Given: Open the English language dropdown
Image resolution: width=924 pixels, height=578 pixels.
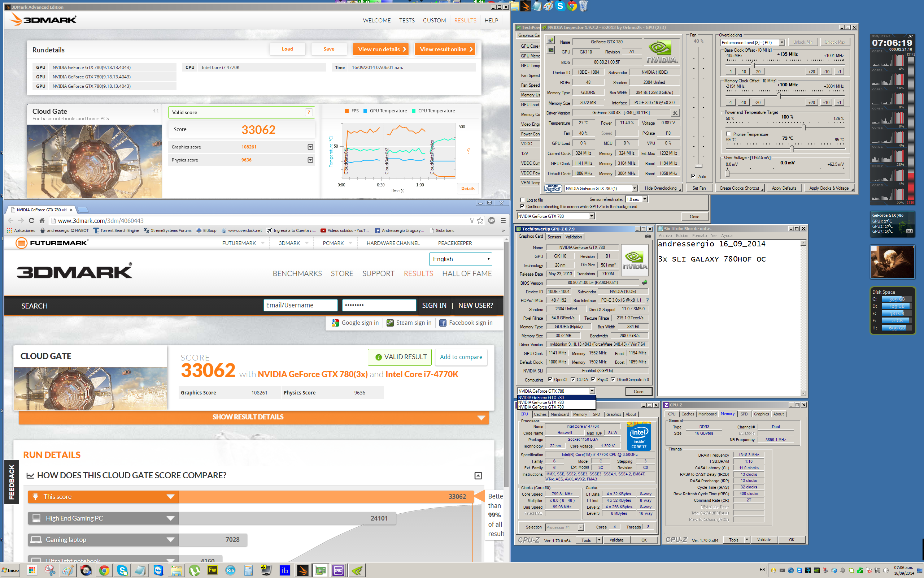Looking at the screenshot, I should 461,259.
